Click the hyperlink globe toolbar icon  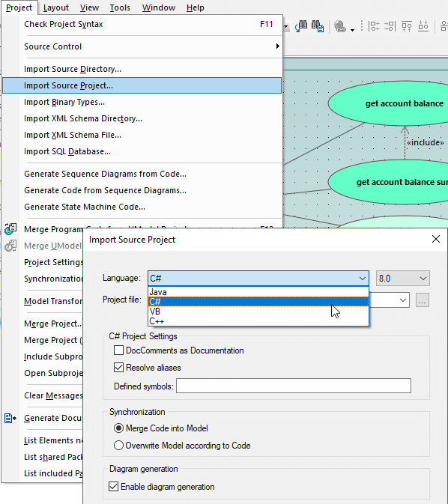(340, 26)
